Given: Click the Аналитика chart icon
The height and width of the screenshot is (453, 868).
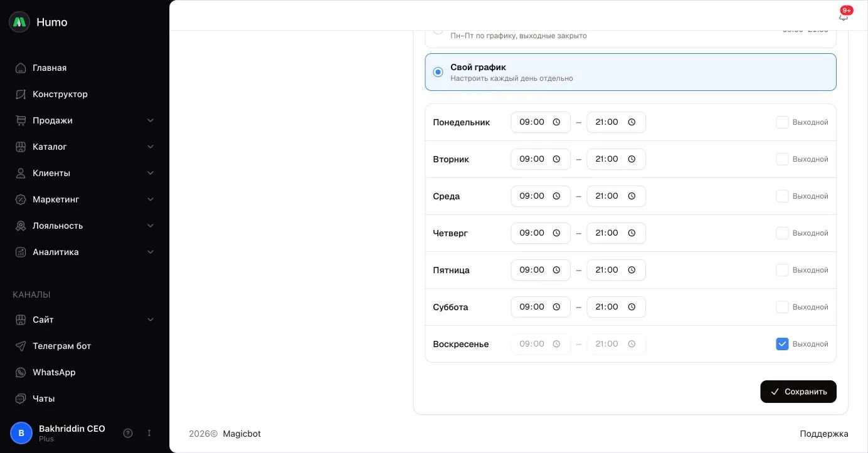Looking at the screenshot, I should 21,252.
